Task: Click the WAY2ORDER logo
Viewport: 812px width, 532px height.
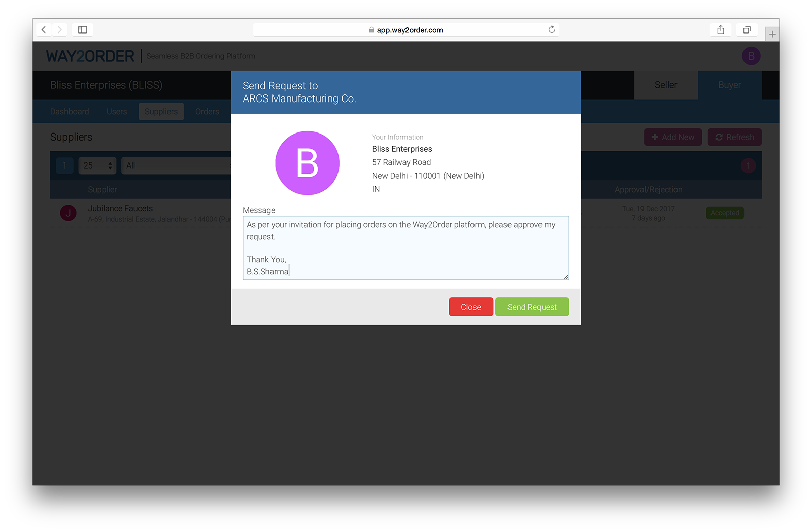Action: [90, 56]
